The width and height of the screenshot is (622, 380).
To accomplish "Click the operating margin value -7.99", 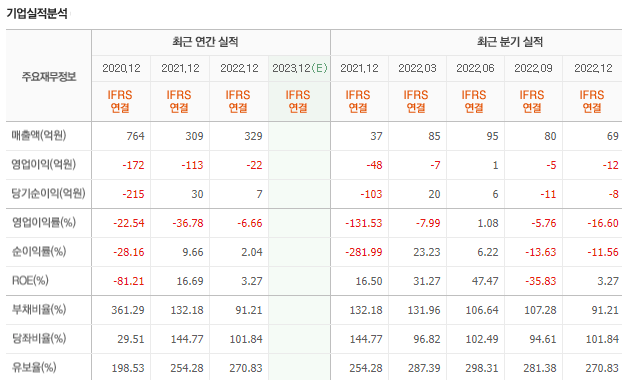I will [x=428, y=223].
